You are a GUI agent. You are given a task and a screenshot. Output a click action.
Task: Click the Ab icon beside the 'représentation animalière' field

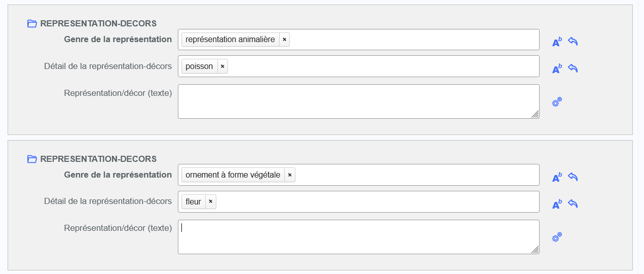[x=557, y=42]
